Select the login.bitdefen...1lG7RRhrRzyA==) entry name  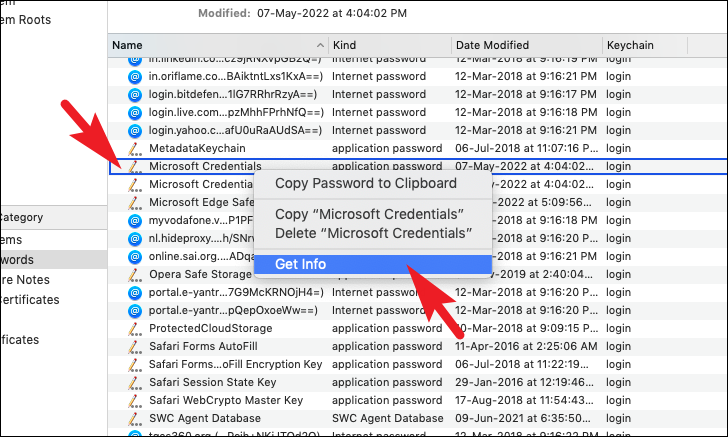pos(233,95)
